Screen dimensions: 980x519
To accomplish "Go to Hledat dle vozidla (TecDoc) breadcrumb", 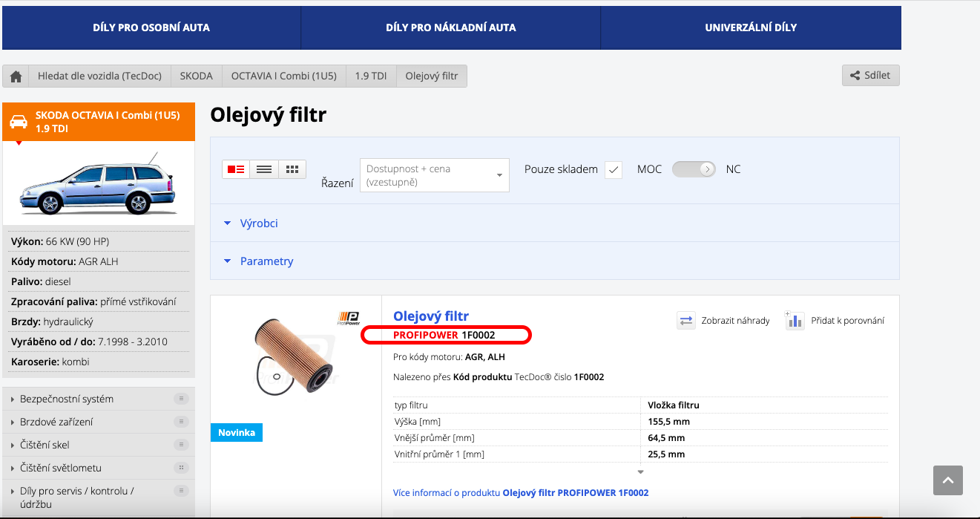I will (100, 76).
